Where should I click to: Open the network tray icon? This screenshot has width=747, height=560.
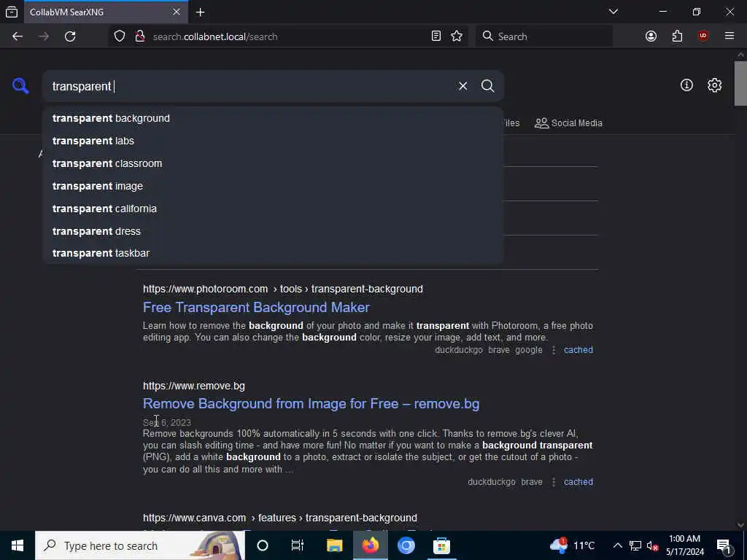tap(635, 545)
